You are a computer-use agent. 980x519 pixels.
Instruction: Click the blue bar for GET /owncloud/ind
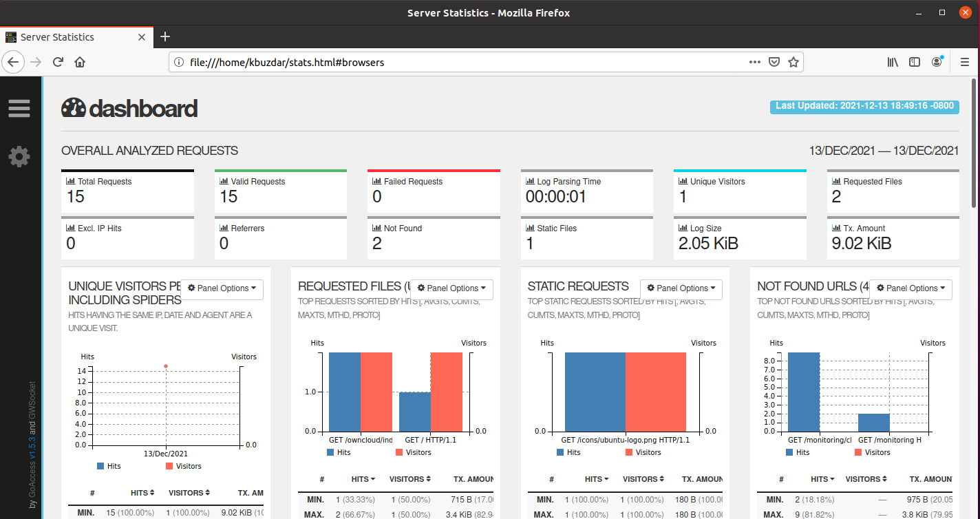345,392
